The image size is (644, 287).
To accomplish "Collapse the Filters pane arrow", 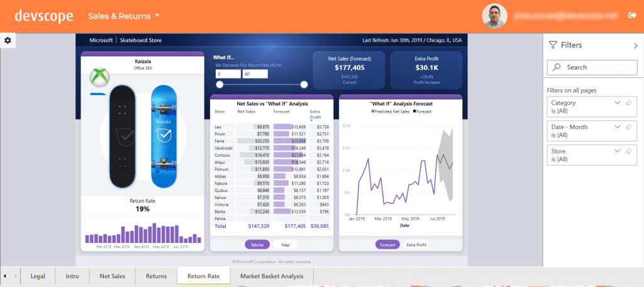I will click(x=636, y=46).
